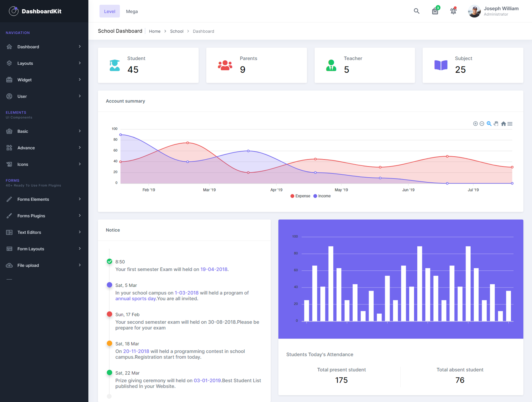Reset chart zoom with the home icon
The image size is (532, 402).
click(x=503, y=124)
